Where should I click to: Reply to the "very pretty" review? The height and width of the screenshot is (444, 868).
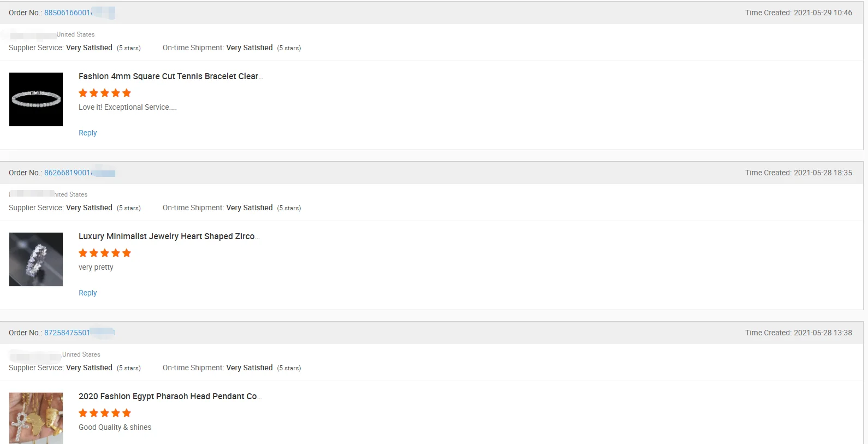87,293
